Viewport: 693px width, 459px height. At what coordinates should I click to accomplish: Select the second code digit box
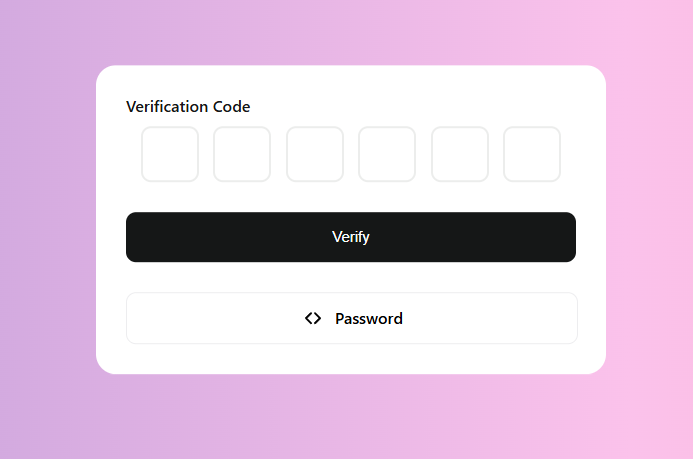[x=242, y=154]
